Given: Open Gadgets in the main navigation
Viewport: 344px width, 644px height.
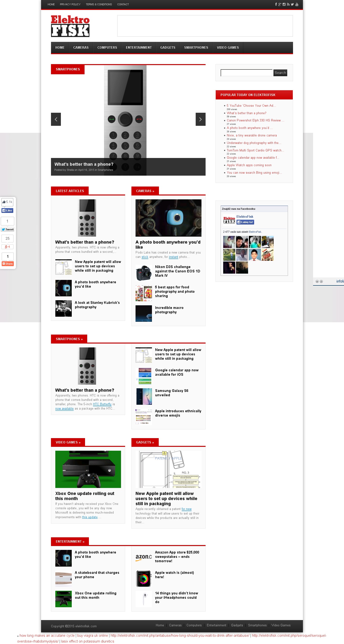Looking at the screenshot, I should tap(167, 47).
